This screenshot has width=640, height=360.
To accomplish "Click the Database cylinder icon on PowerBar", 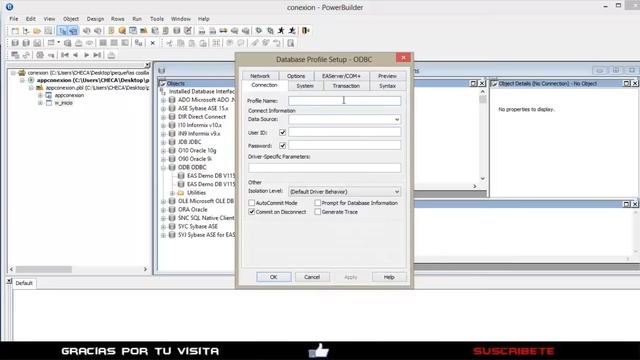I will (x=176, y=31).
